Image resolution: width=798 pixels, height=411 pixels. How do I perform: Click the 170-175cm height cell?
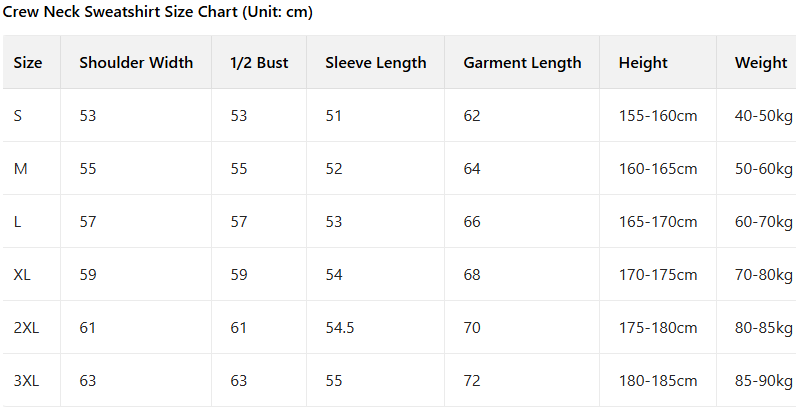pos(658,275)
